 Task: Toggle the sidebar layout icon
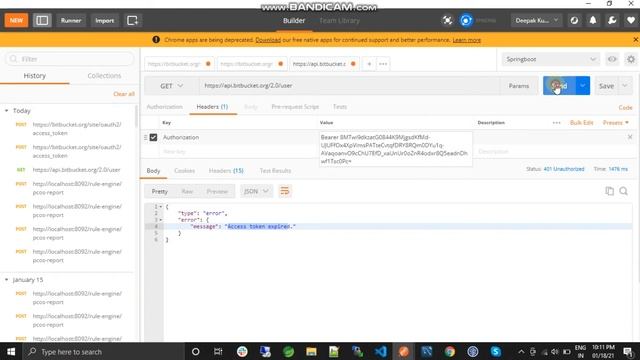42,20
